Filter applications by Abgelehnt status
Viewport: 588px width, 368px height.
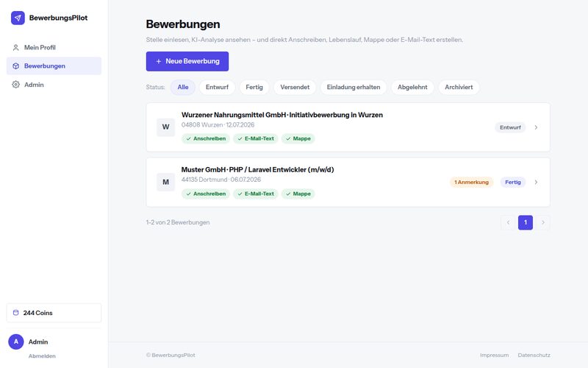click(x=412, y=87)
